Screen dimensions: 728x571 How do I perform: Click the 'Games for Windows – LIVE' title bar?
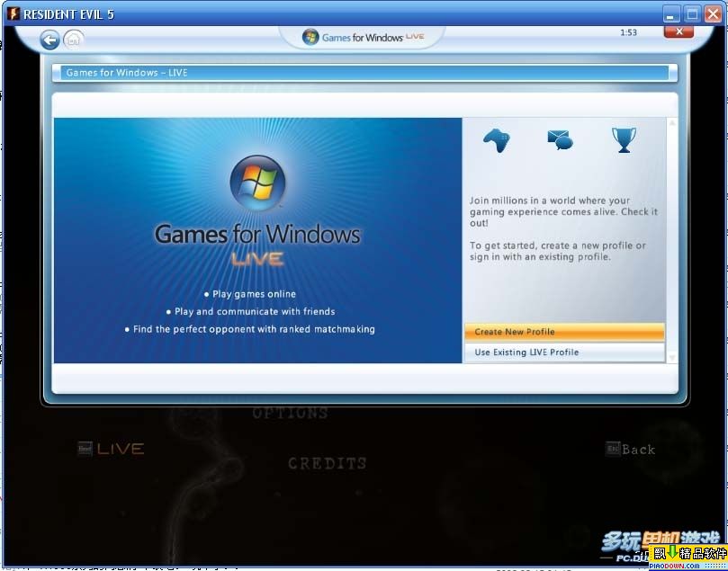[364, 73]
